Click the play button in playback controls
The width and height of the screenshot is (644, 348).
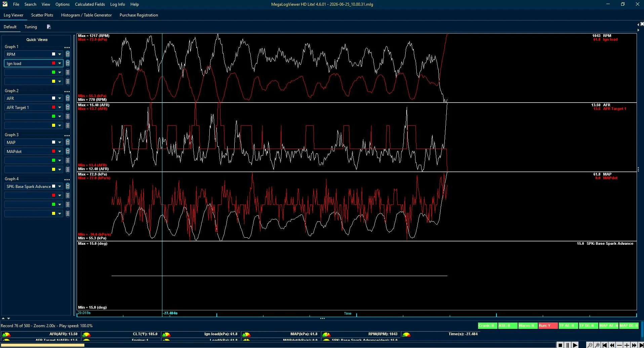(x=575, y=345)
